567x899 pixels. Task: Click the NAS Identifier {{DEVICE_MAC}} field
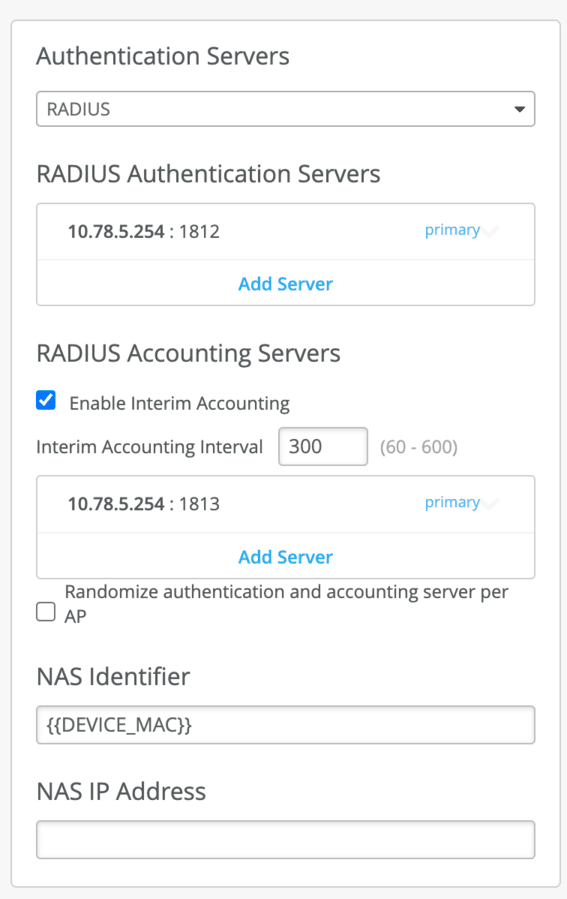click(286, 725)
